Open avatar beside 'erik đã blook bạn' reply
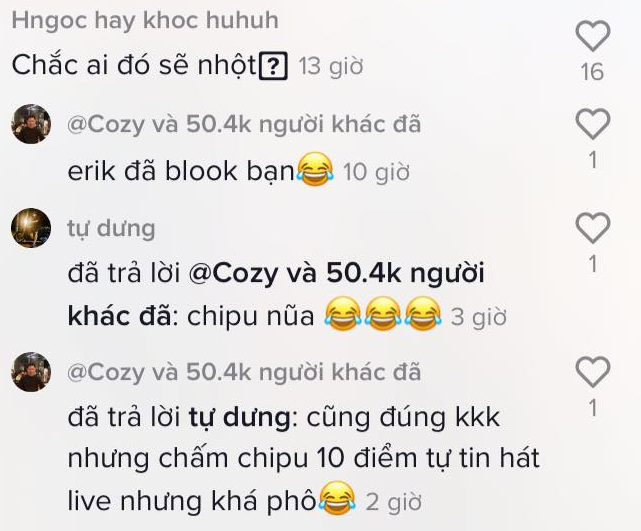The height and width of the screenshot is (531, 641). coord(31,124)
